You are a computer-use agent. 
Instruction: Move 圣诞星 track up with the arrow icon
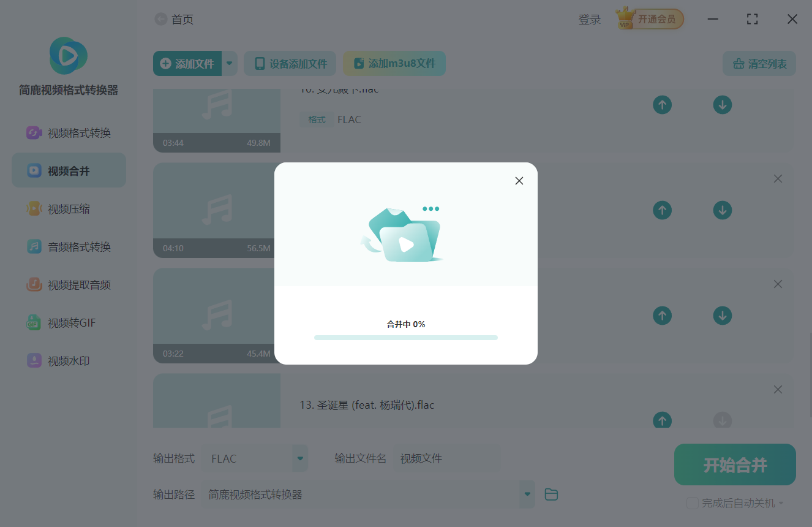pos(662,420)
